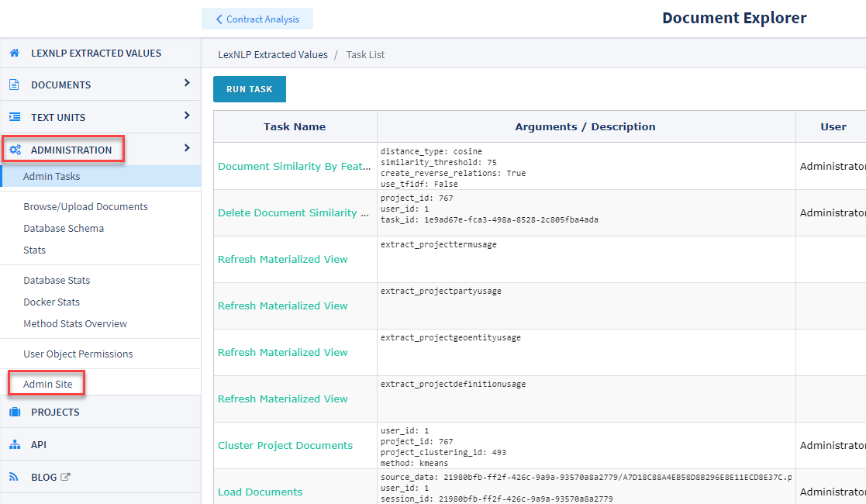Click 'method: kmeans' arguments text
Image resolution: width=866 pixels, height=504 pixels.
coord(414,463)
